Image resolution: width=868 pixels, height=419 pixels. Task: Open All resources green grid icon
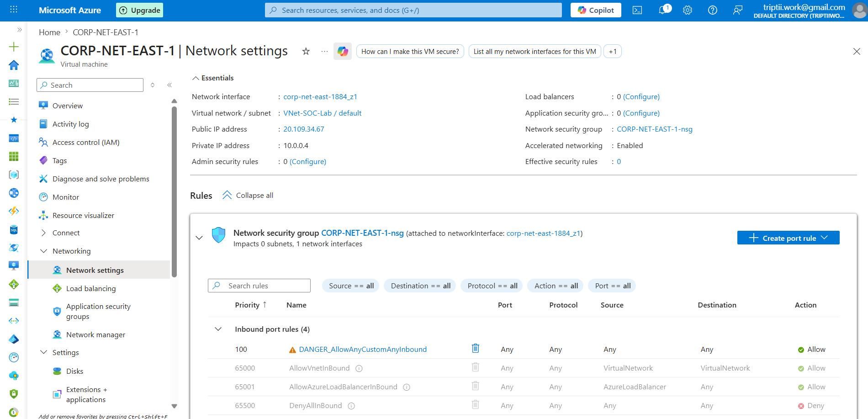(x=14, y=156)
